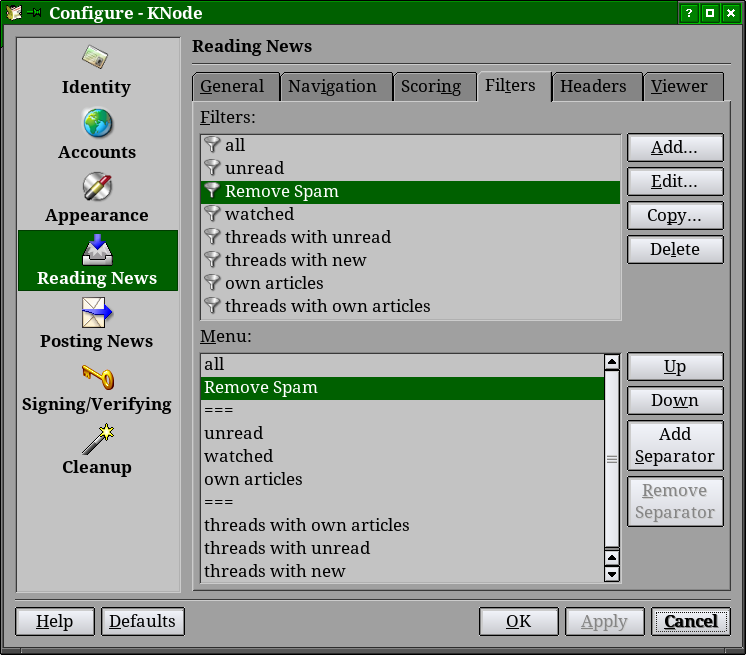This screenshot has height=655, width=746.
Task: Select 'threads with unread' in Filters list
Action: tap(411, 236)
